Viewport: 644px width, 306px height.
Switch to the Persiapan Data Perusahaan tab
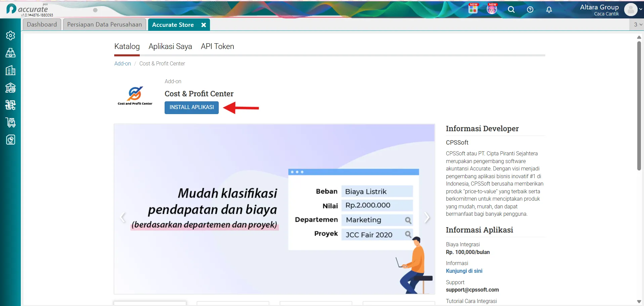click(104, 24)
